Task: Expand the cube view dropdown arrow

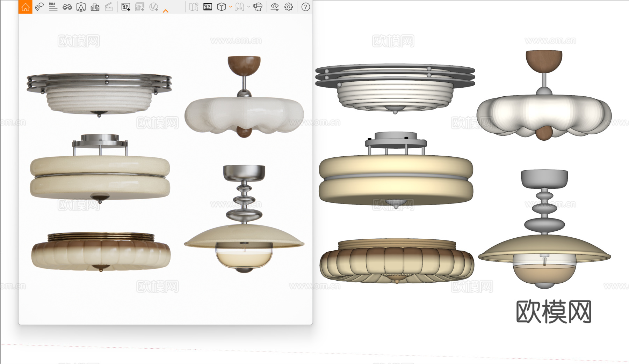Action: tap(231, 7)
